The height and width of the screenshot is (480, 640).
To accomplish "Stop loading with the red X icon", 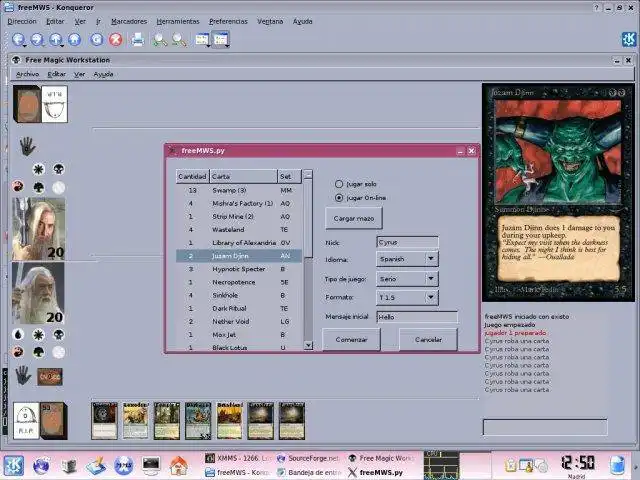I will pos(116,39).
